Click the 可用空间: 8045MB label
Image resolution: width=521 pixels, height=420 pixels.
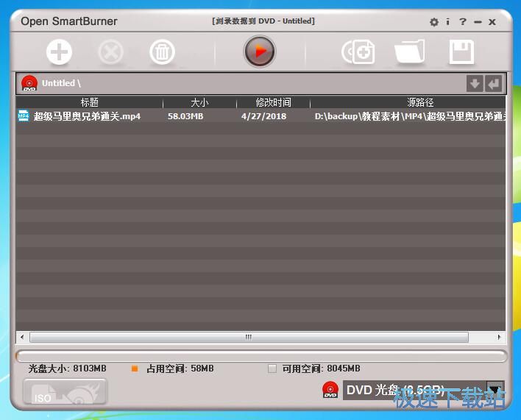point(322,369)
